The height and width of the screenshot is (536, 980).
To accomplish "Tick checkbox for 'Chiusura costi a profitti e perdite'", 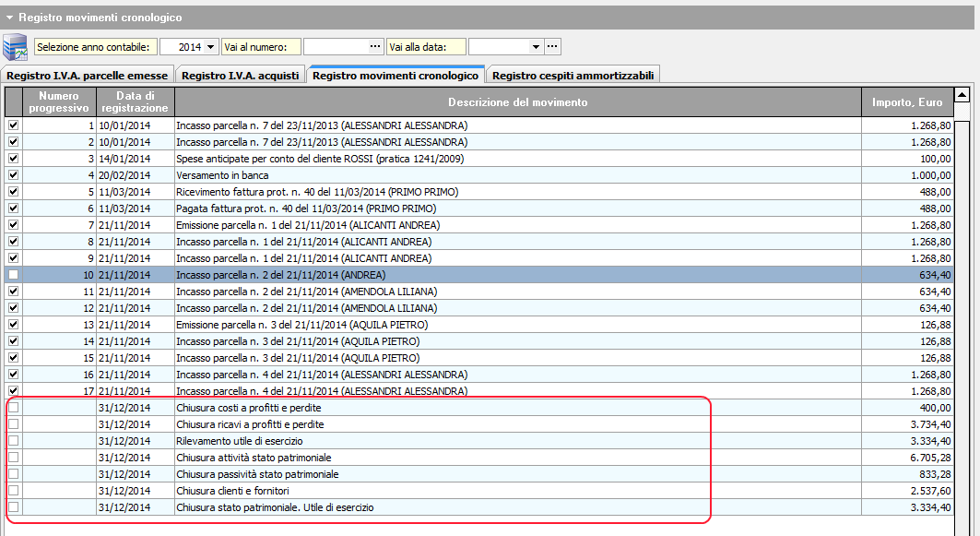I will tap(13, 408).
